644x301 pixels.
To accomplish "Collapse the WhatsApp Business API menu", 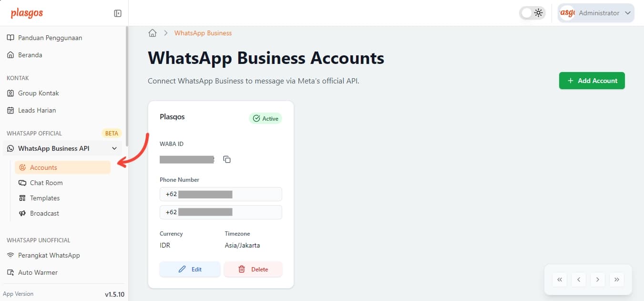I will pyautogui.click(x=114, y=148).
